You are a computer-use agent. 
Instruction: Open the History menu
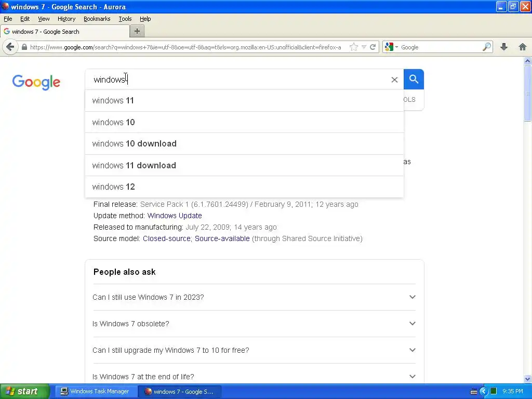click(66, 19)
